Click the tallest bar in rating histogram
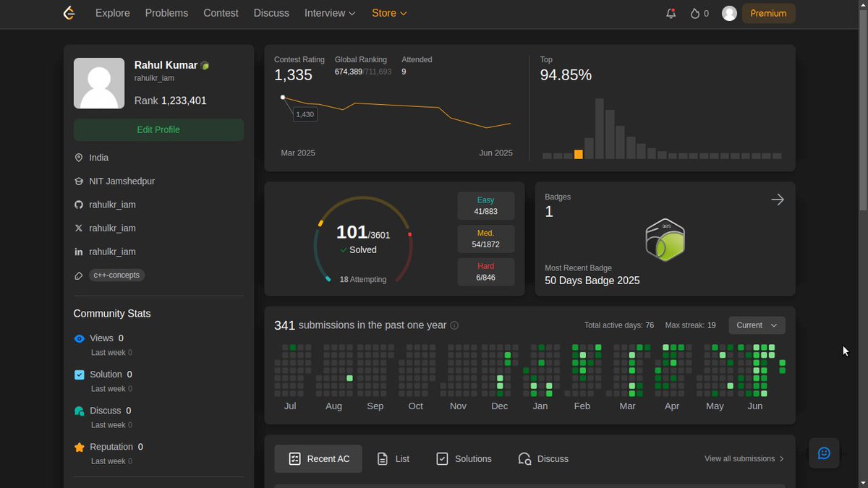 click(x=599, y=129)
